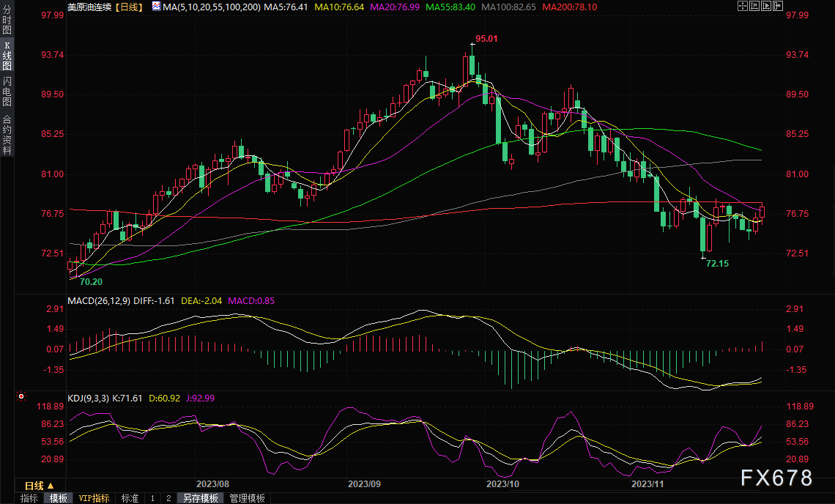Click the axis-with-play-arrow chart icon

click(x=765, y=6)
